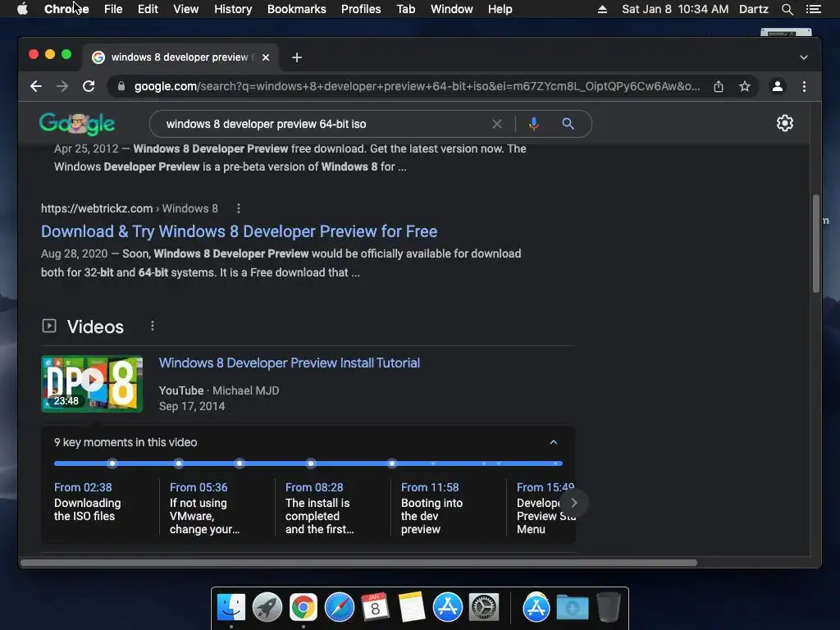
Task: Click the date and time in menu bar
Action: point(675,9)
